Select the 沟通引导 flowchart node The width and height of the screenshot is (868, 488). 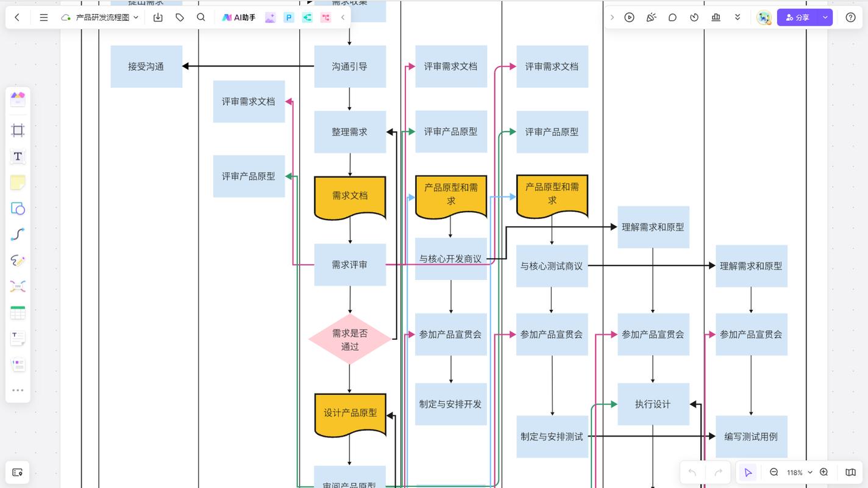(x=350, y=66)
